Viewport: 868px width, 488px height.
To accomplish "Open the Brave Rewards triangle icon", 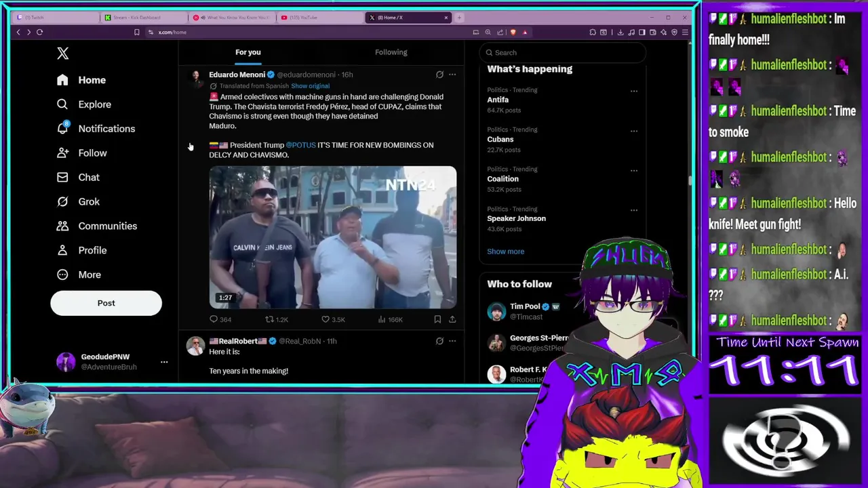I will coord(524,32).
